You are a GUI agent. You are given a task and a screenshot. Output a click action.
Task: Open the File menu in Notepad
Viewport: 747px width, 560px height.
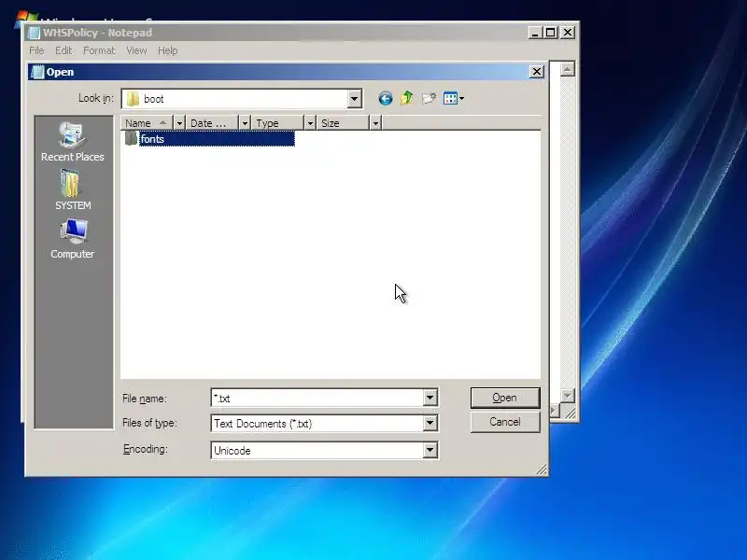coord(36,50)
